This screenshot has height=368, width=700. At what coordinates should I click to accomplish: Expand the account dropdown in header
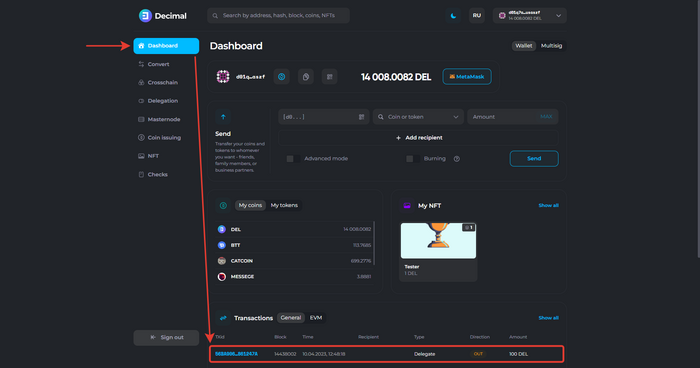coord(529,16)
